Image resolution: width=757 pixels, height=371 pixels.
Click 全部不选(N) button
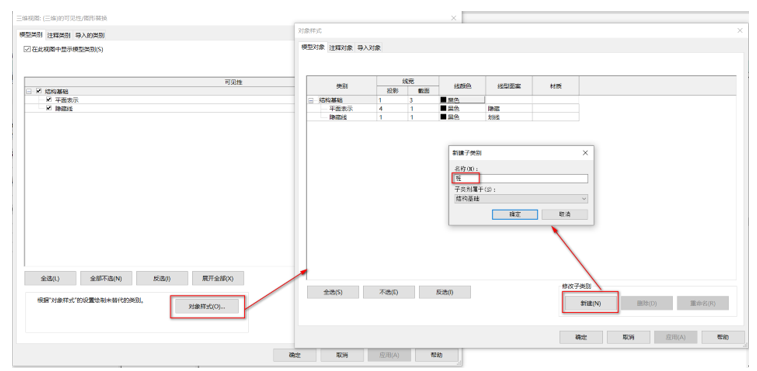tap(106, 278)
